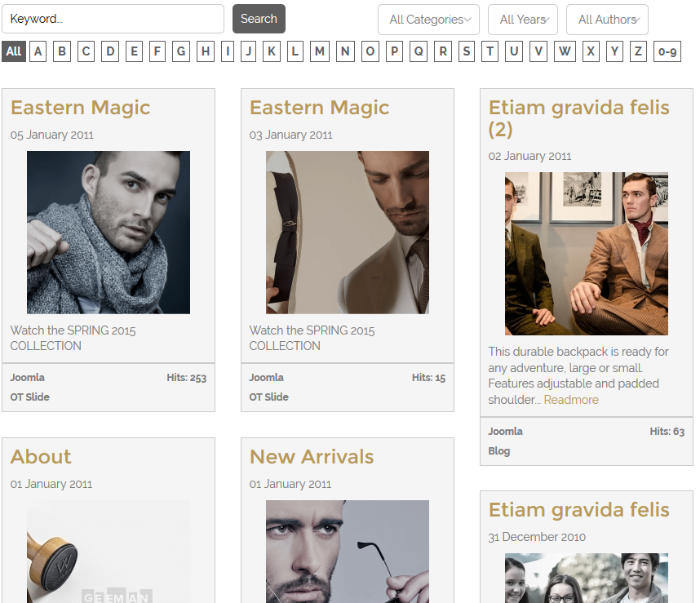Filter articles by letter J
This screenshot has height=603, width=700.
(248, 51)
